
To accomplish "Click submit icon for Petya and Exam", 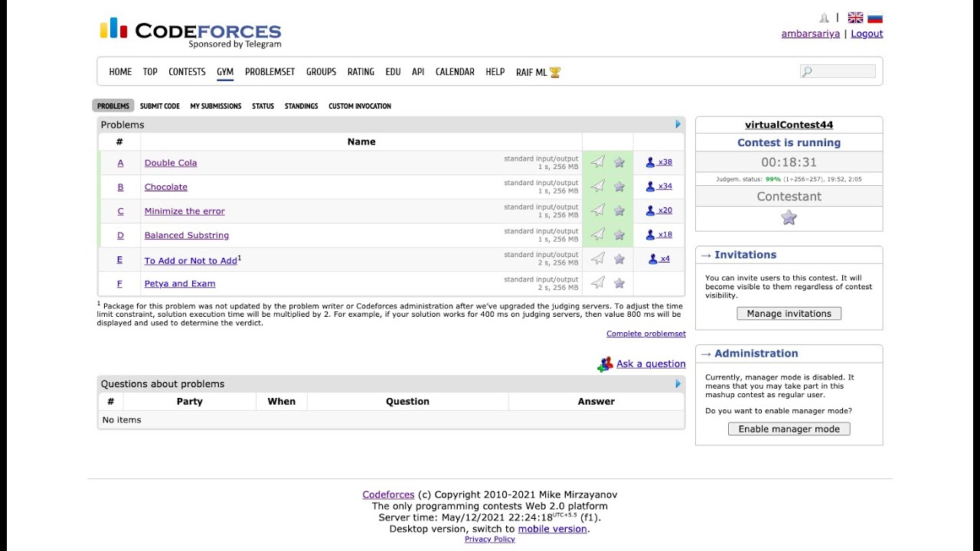I will pyautogui.click(x=598, y=283).
